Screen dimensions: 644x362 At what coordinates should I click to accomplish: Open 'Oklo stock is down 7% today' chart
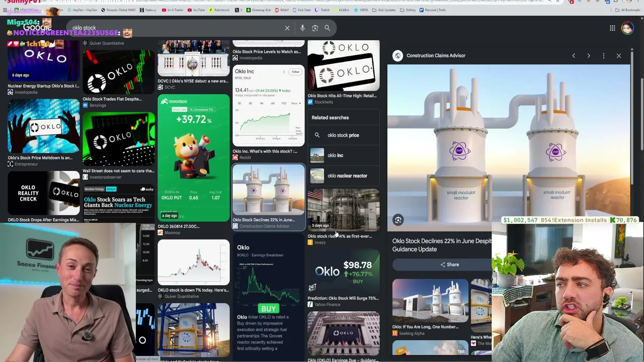194,263
